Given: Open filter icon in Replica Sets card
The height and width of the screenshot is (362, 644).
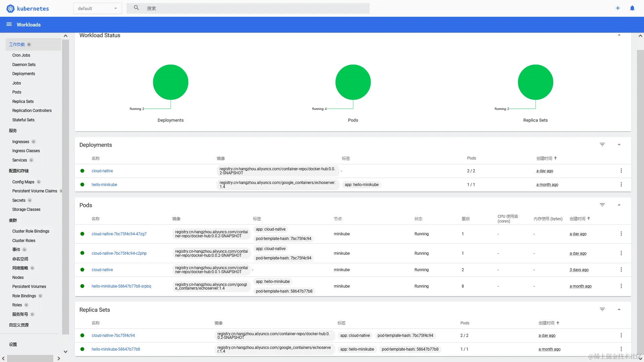Looking at the screenshot, I should click(x=602, y=309).
